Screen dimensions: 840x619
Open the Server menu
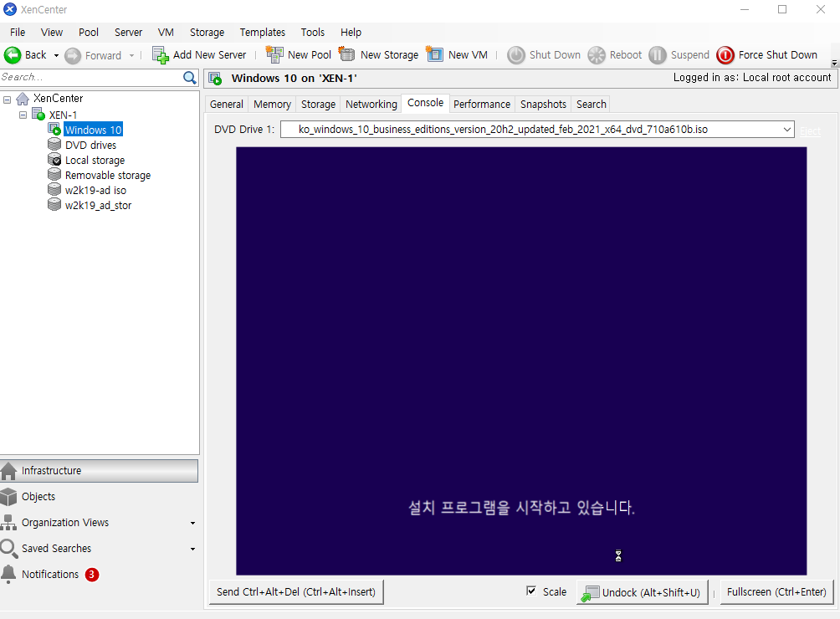click(129, 32)
